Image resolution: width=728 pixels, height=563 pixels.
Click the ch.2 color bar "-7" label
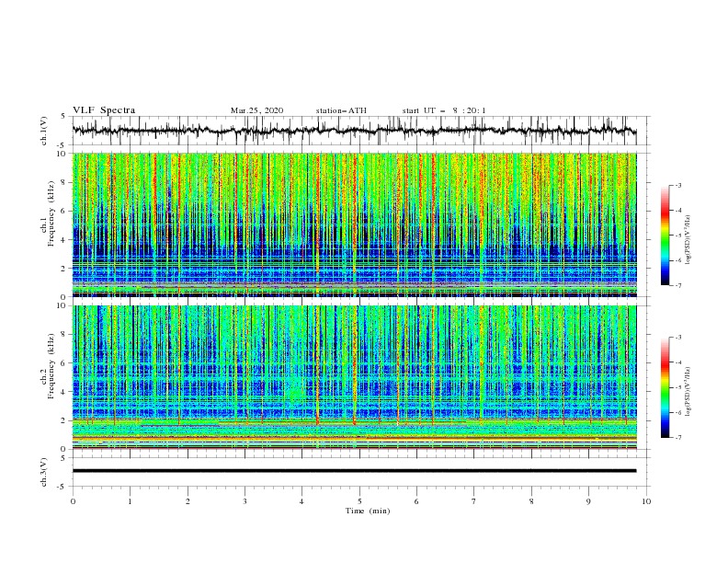pos(678,437)
